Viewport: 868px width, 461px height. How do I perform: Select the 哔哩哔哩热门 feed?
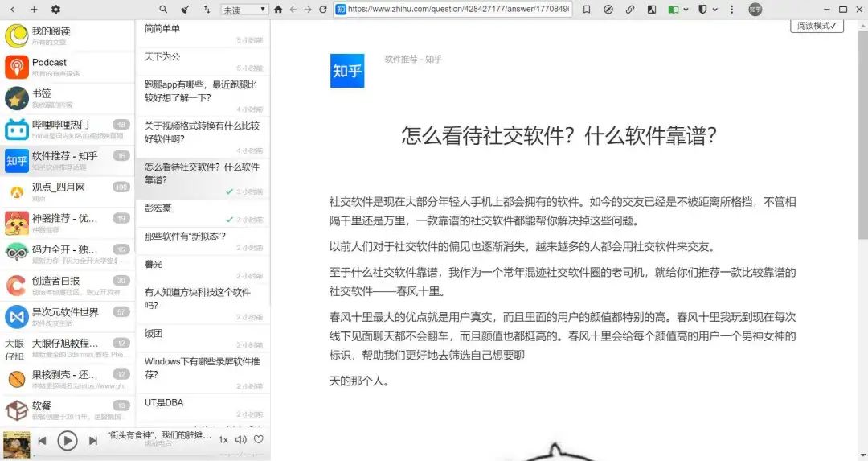click(x=68, y=129)
